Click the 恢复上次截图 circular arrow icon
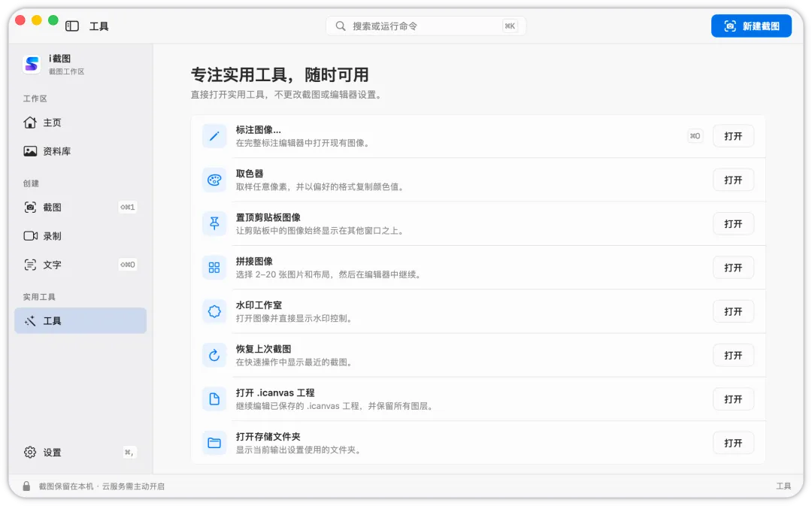This screenshot has height=506, width=812. click(x=214, y=356)
